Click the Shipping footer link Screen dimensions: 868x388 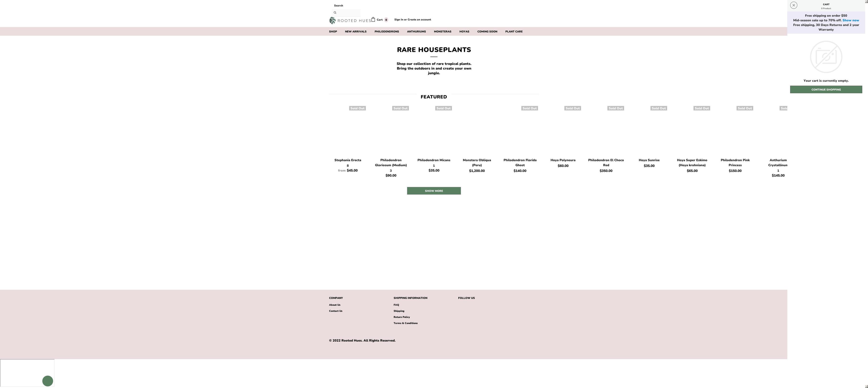[x=399, y=311]
